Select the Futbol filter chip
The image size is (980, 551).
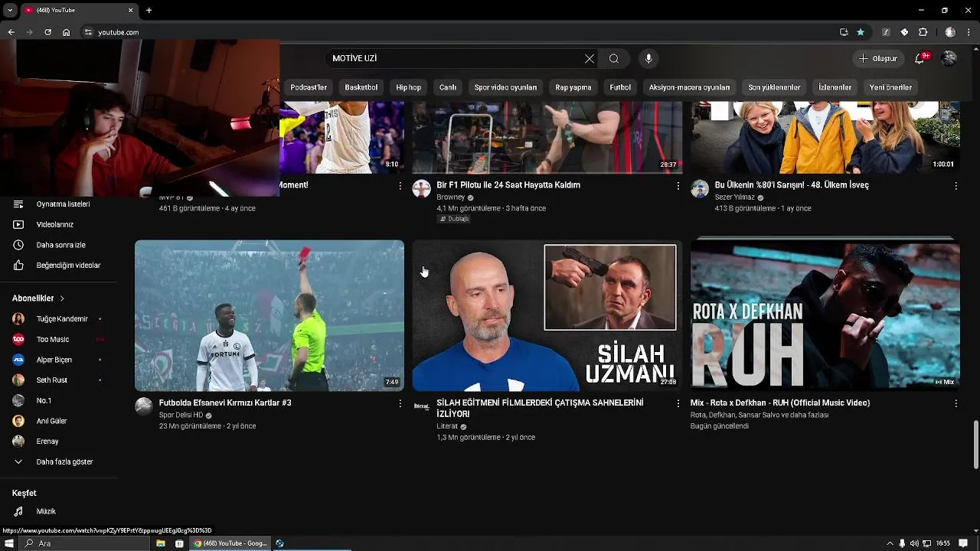[620, 87]
